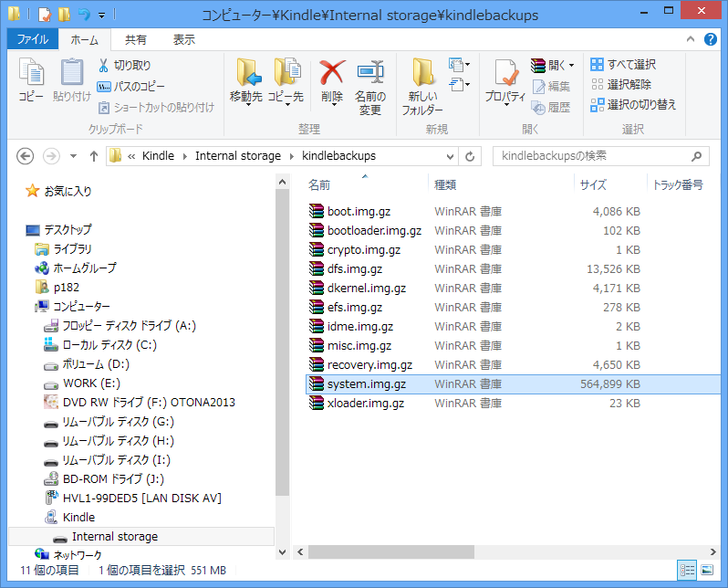Click Copy path command

[x=130, y=87]
